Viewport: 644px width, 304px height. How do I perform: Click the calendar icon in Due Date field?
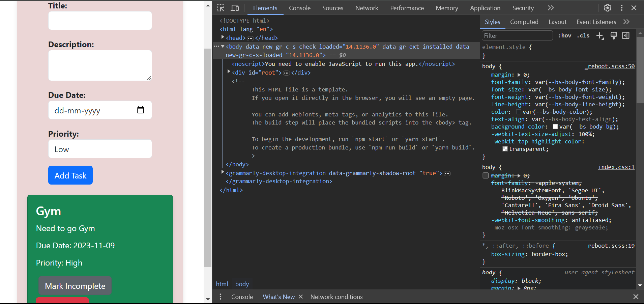tap(140, 110)
